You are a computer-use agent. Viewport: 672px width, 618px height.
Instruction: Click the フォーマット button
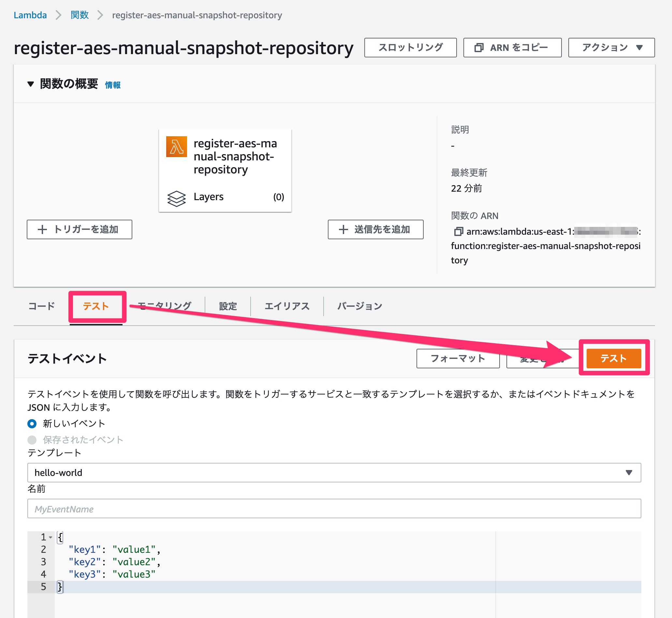458,359
